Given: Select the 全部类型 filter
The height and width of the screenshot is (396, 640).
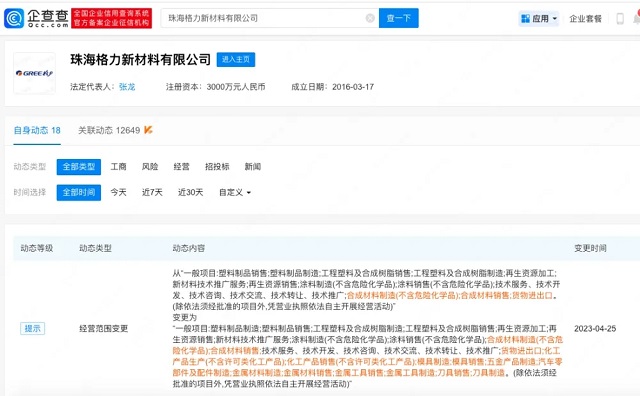Looking at the screenshot, I should 79,167.
